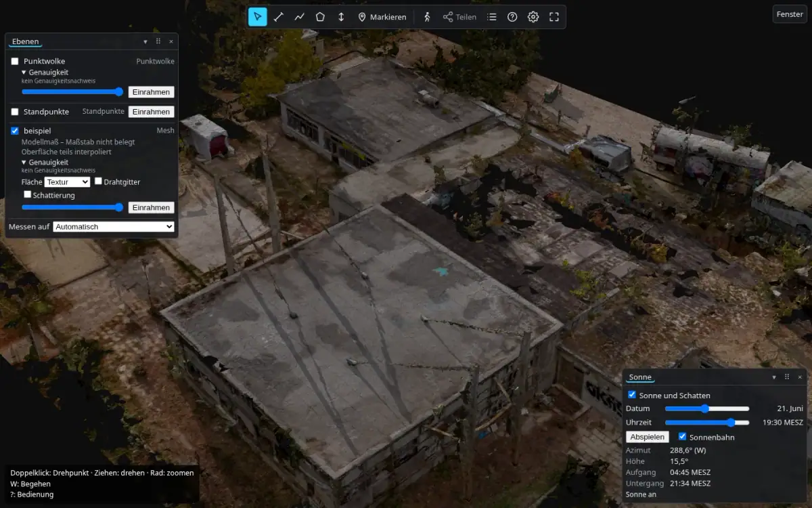Pick the polygon area tool
This screenshot has height=508, width=812.
pos(320,17)
